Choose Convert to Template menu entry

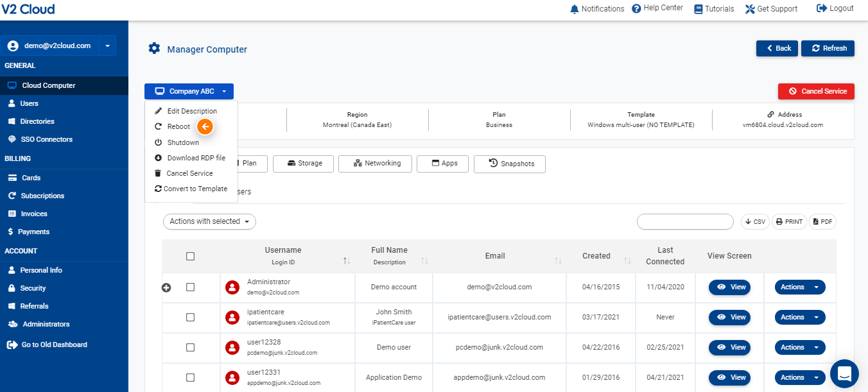pyautogui.click(x=191, y=189)
